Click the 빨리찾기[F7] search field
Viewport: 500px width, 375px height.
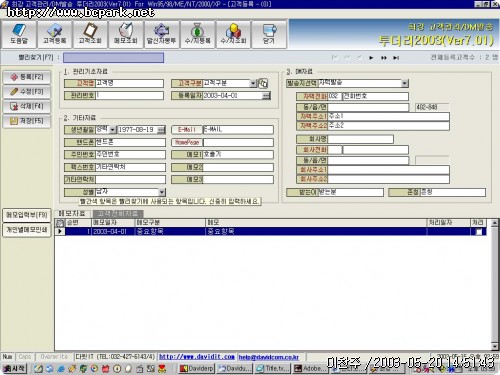113,58
